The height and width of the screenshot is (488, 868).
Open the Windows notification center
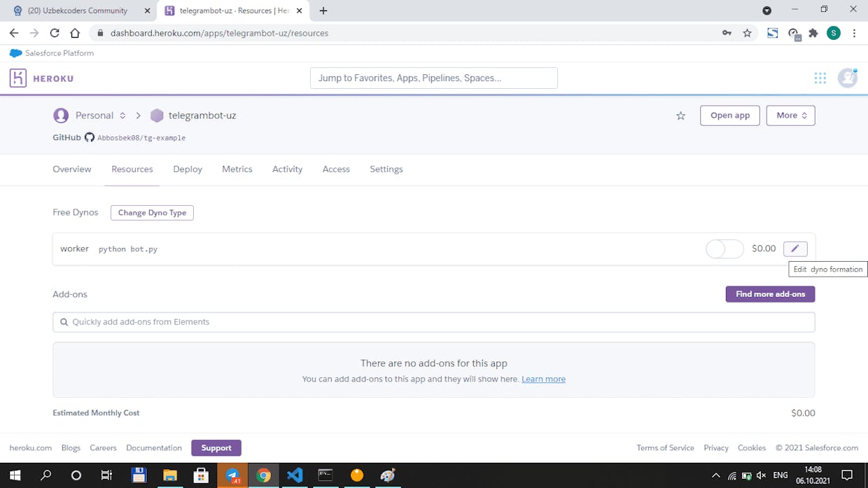point(847,475)
